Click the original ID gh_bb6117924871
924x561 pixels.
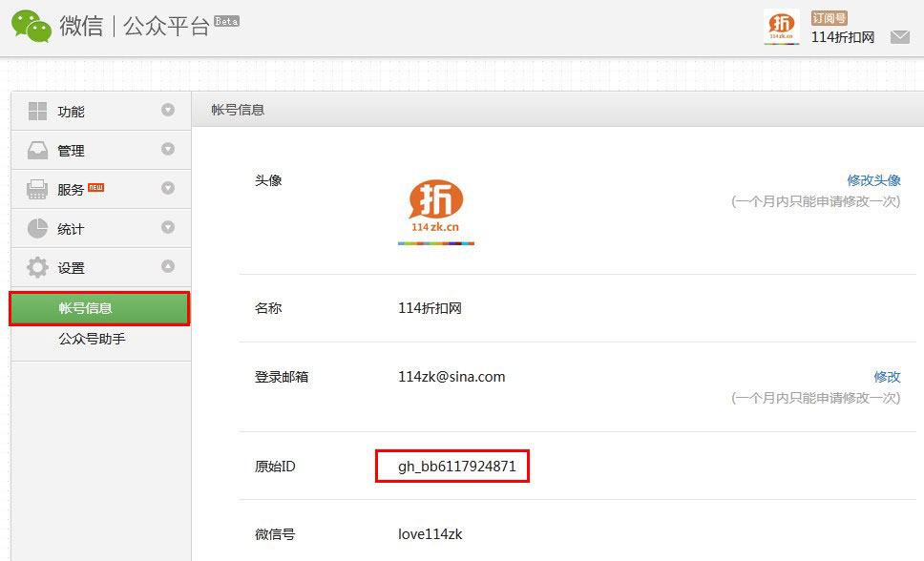[456, 467]
